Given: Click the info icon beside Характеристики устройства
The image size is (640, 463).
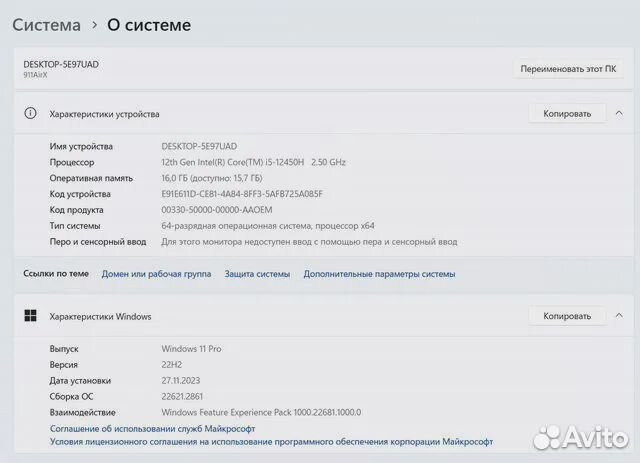Looking at the screenshot, I should pyautogui.click(x=30, y=114).
